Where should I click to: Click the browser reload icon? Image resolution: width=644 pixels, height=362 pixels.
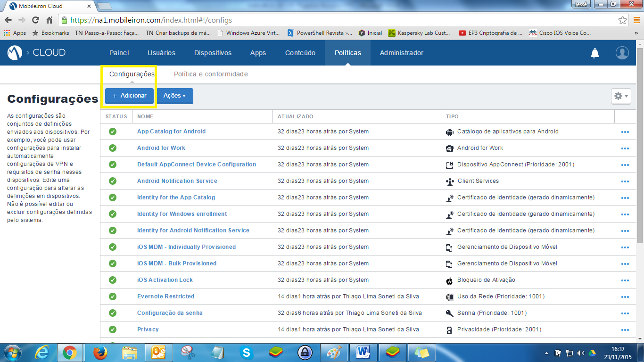35,20
